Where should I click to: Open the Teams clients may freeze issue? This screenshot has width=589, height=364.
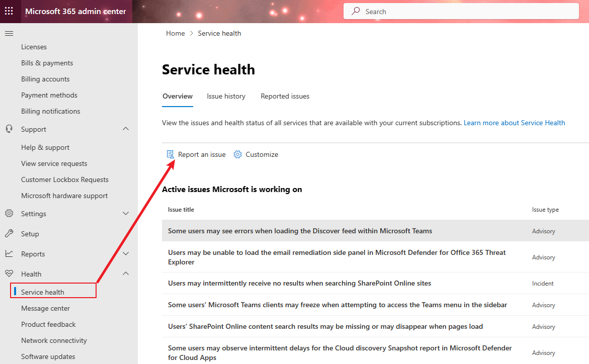pyautogui.click(x=338, y=305)
